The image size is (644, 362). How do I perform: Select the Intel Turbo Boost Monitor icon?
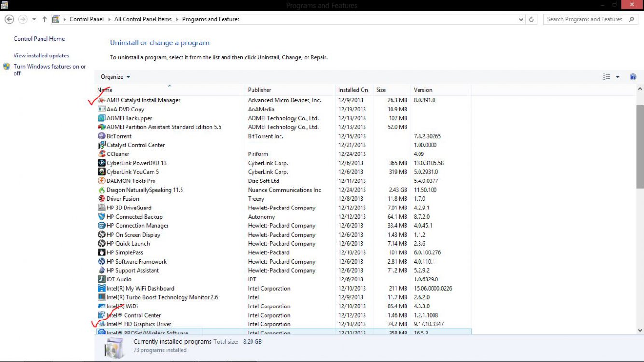pyautogui.click(x=102, y=297)
